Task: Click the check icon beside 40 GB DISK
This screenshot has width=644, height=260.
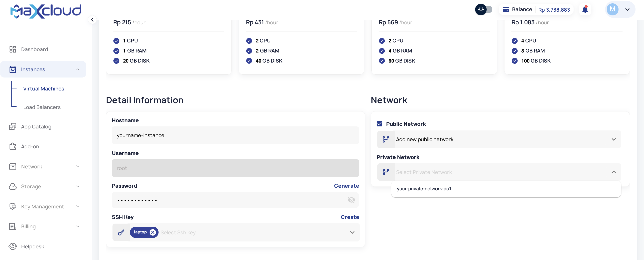Action: coord(249,61)
